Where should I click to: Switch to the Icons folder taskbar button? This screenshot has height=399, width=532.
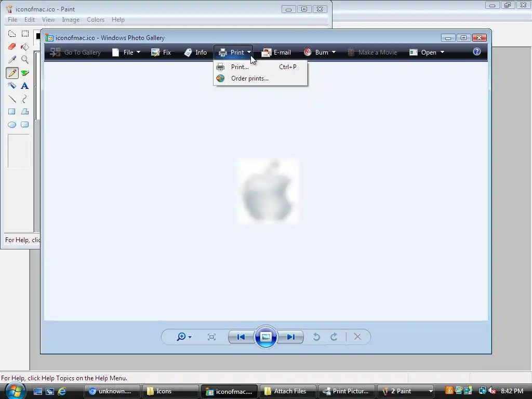point(170,391)
